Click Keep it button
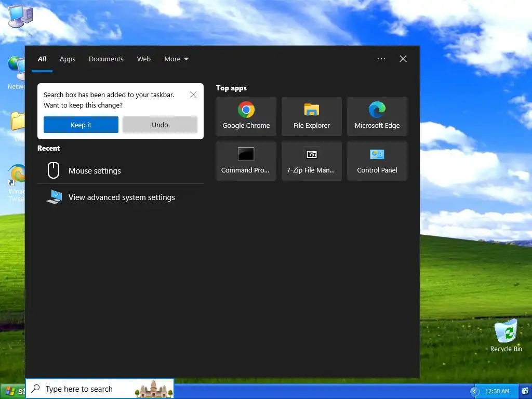The height and width of the screenshot is (399, 532). click(x=81, y=125)
